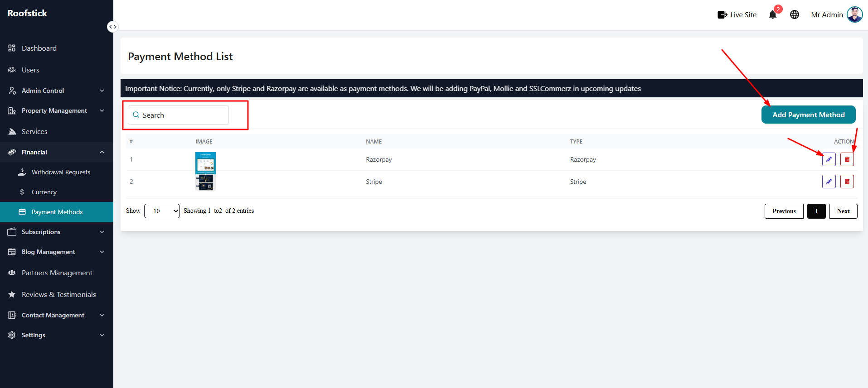Viewport: 868px width, 388px height.
Task: Select Payment Methods menu item
Action: point(57,212)
